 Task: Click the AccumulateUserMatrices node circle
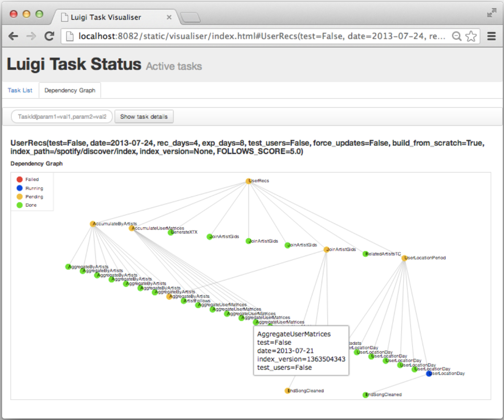pos(132,228)
